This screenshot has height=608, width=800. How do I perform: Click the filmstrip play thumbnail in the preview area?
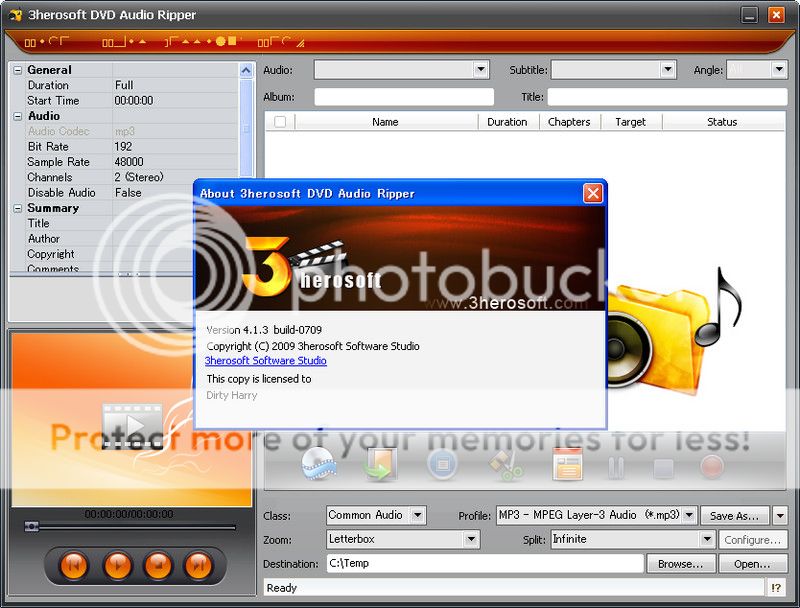(x=132, y=426)
